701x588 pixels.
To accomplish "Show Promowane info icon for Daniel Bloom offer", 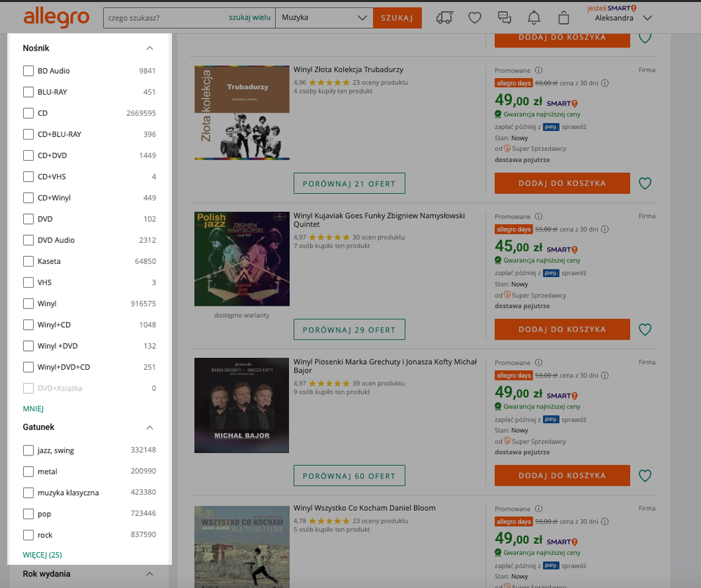I will point(539,509).
